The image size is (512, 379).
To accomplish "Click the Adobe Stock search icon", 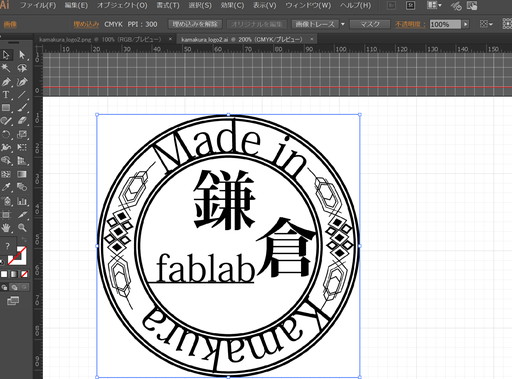I will point(410,5).
